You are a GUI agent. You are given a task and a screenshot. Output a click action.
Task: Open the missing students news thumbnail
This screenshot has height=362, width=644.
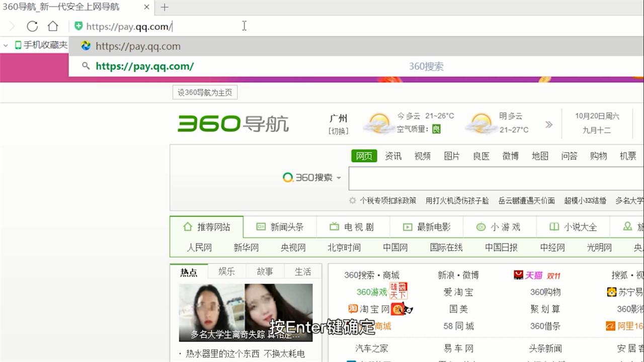(x=246, y=313)
